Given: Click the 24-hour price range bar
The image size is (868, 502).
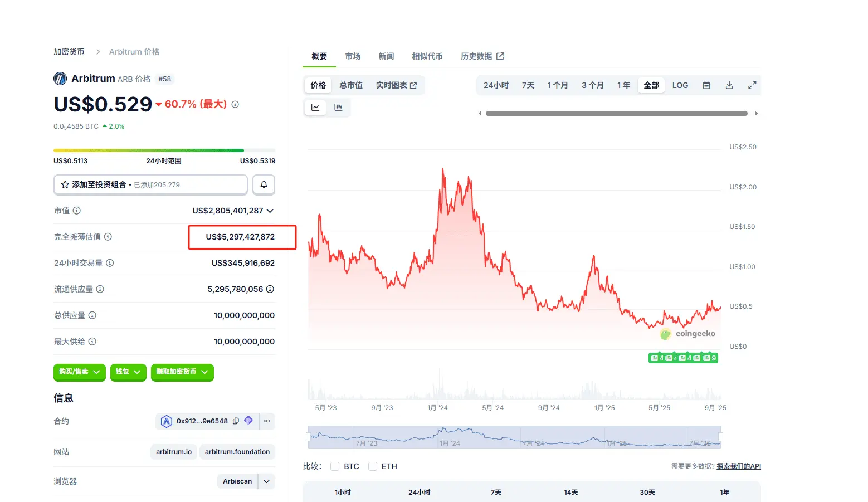Looking at the screenshot, I should (x=164, y=150).
